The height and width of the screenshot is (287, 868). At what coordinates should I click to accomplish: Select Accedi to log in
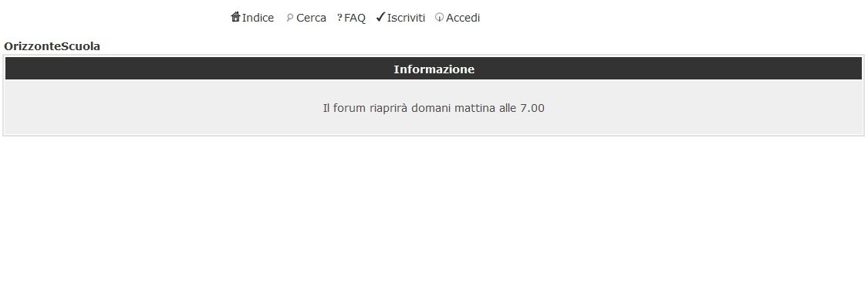(x=463, y=18)
